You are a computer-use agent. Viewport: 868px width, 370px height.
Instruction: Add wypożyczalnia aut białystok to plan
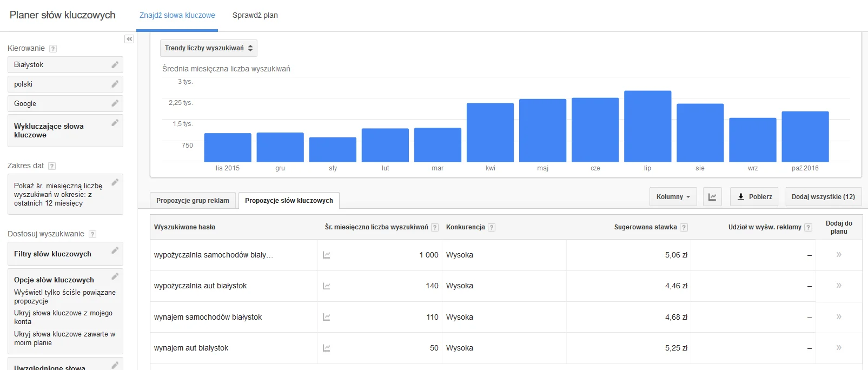point(839,286)
